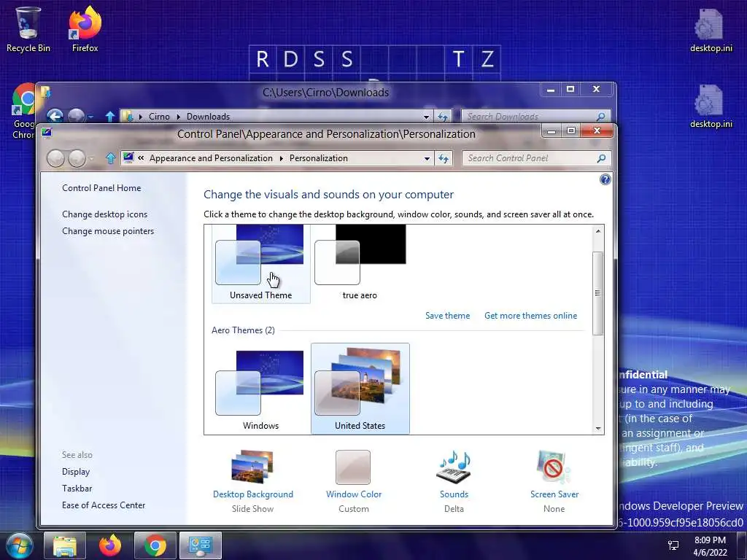This screenshot has width=747, height=560.
Task: Expand the chevron before Appearance and Personalization
Action: [x=141, y=158]
